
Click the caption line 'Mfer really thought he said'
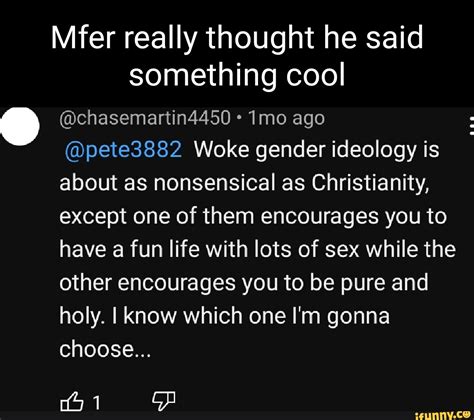[x=237, y=37]
